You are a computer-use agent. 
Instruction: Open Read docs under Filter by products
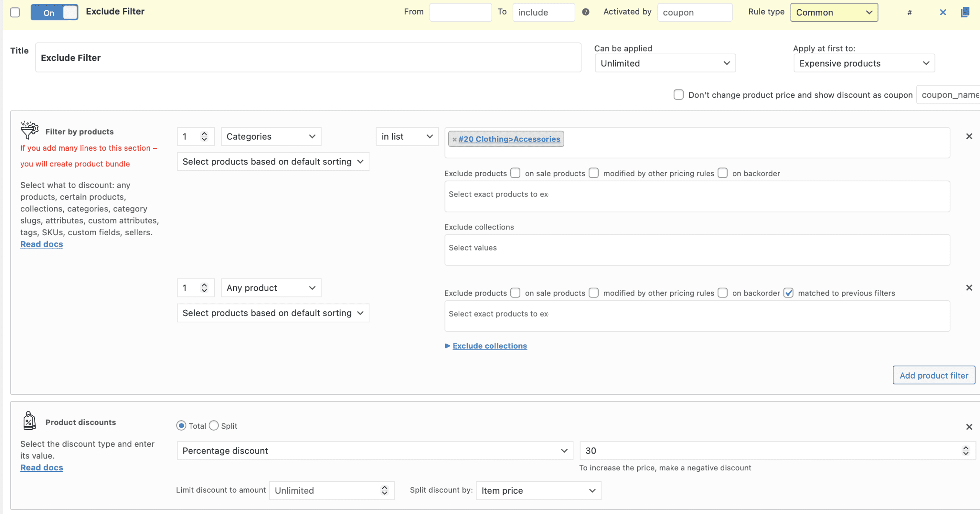[x=41, y=244]
